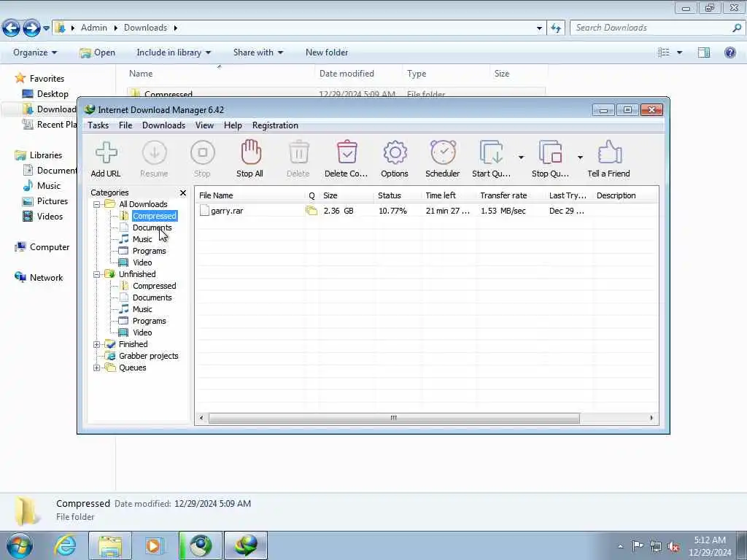Click the Tell a Friend thumbs-up icon

[609, 159]
